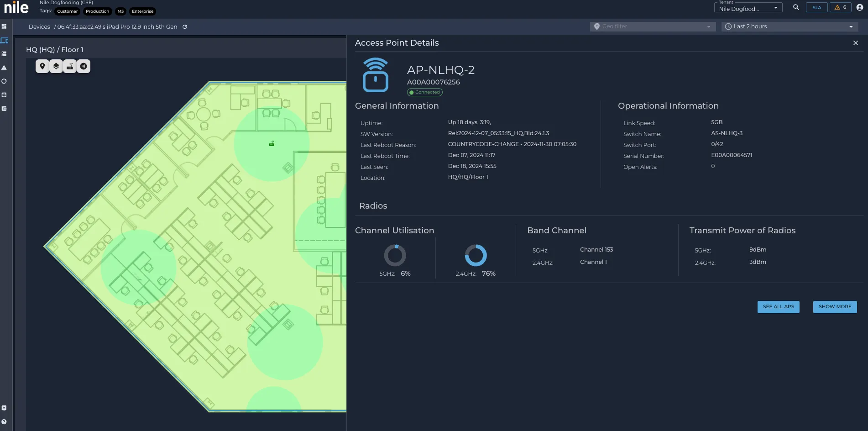Click the SEE ALL APS button
Viewport: 868px width, 431px height.
779,307
